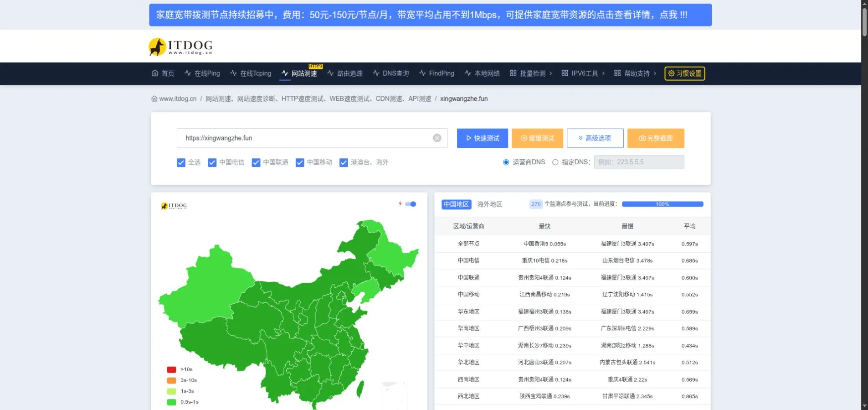868x410 pixels.
Task: Click the broadband recruitment banner at top
Action: pyautogui.click(x=430, y=15)
